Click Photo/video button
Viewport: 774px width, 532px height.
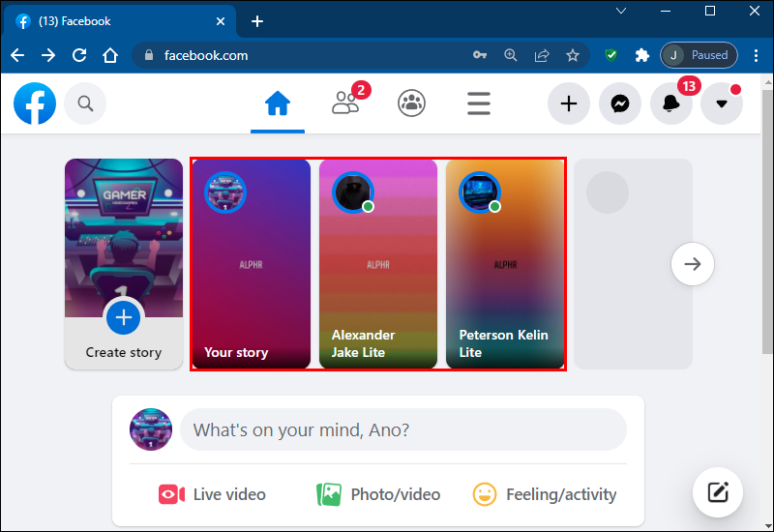tap(378, 494)
